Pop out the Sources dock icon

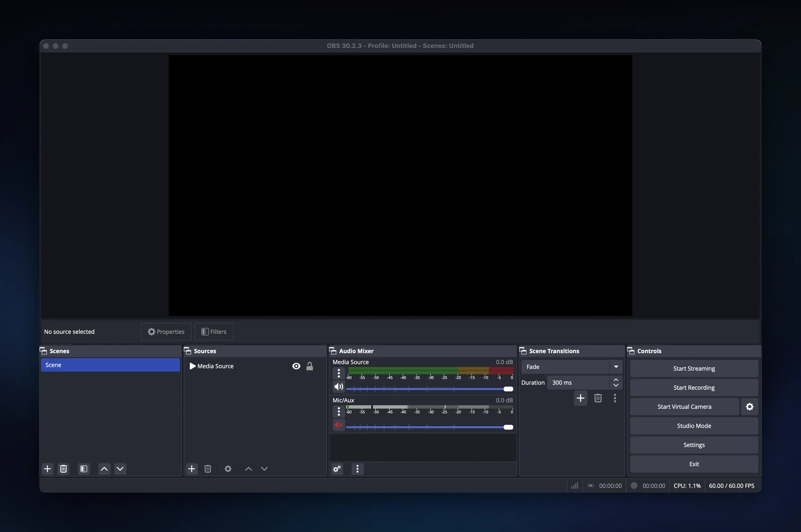(188, 351)
